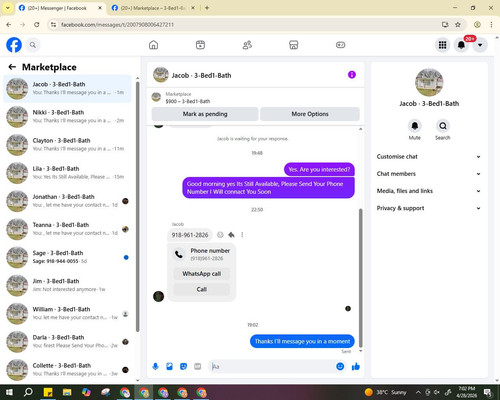Click the phone handset icon in the phone card

coord(179,254)
